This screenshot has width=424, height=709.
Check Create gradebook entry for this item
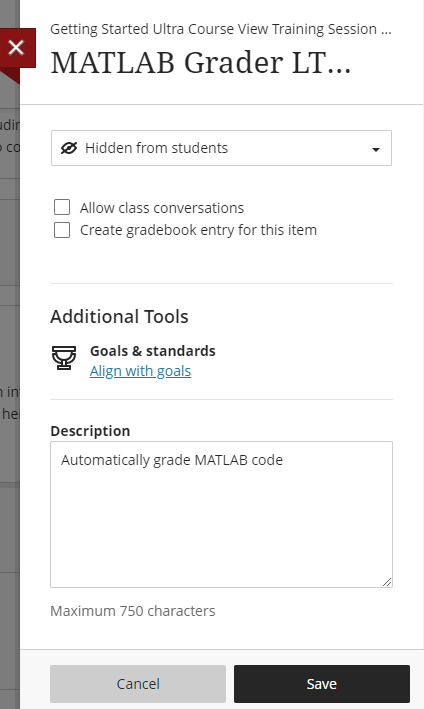(x=62, y=230)
